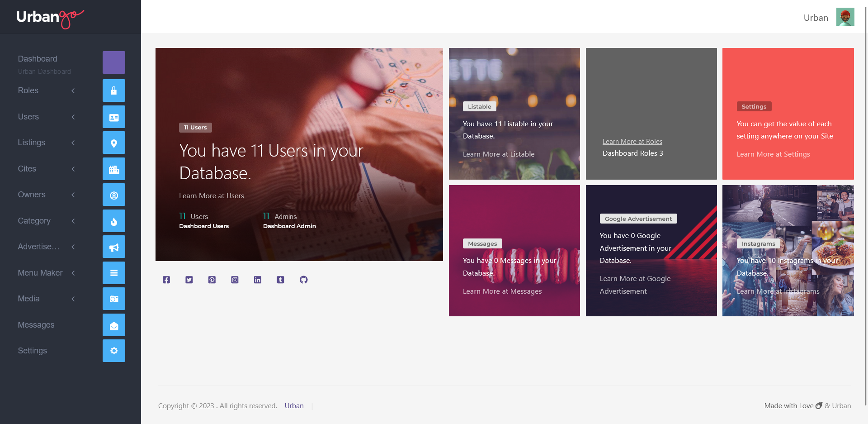Image resolution: width=868 pixels, height=424 pixels.
Task: Select the Advertisements megaphone icon
Action: [x=113, y=247]
